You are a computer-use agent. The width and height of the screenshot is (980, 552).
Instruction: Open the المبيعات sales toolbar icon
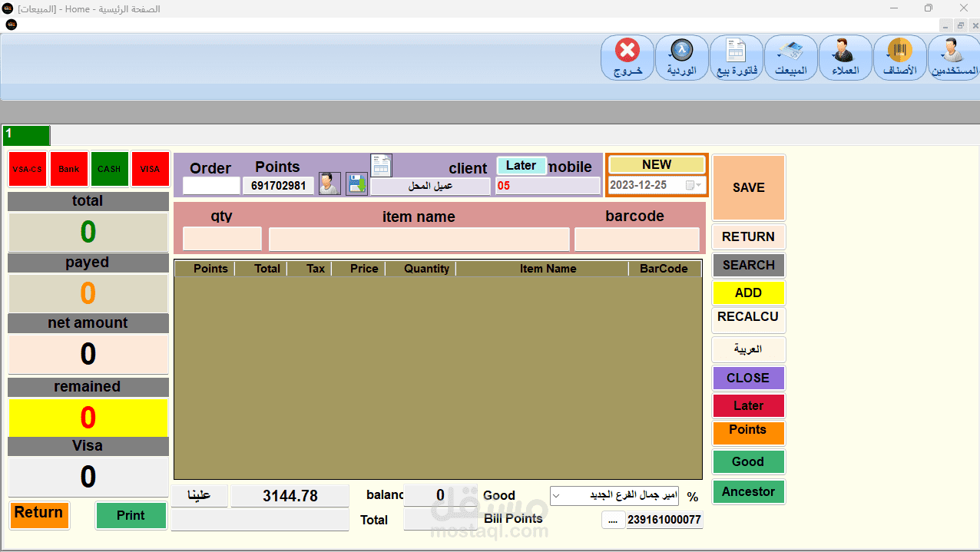(790, 58)
